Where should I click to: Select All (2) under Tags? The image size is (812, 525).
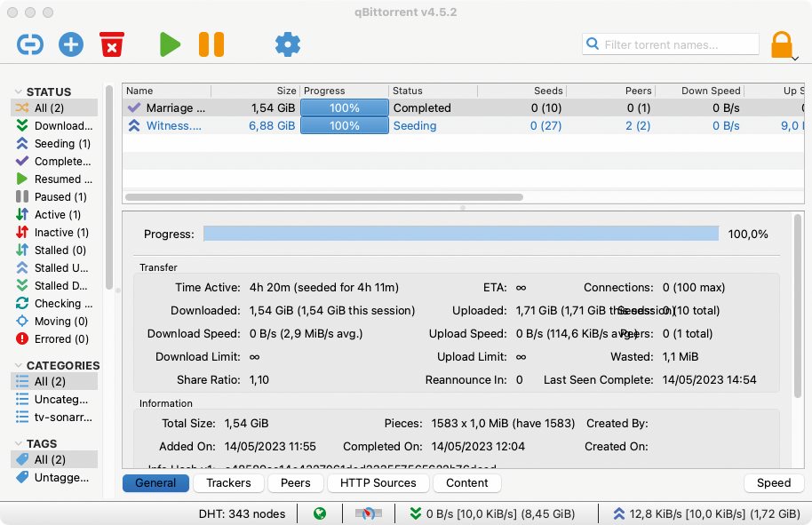coord(54,460)
